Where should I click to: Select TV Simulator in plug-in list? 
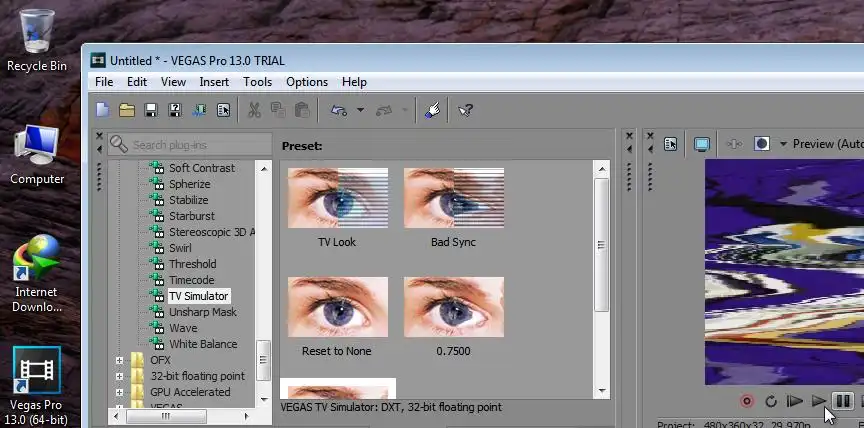point(198,296)
